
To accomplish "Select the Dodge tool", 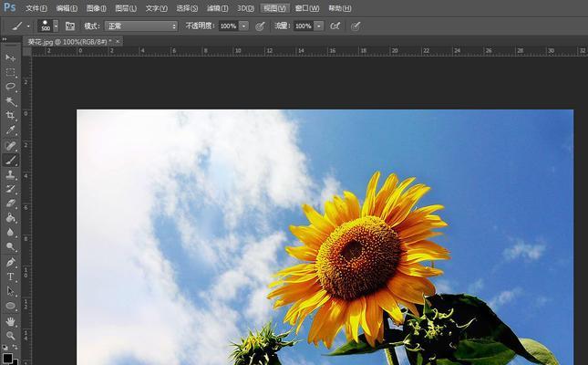I will click(11, 246).
